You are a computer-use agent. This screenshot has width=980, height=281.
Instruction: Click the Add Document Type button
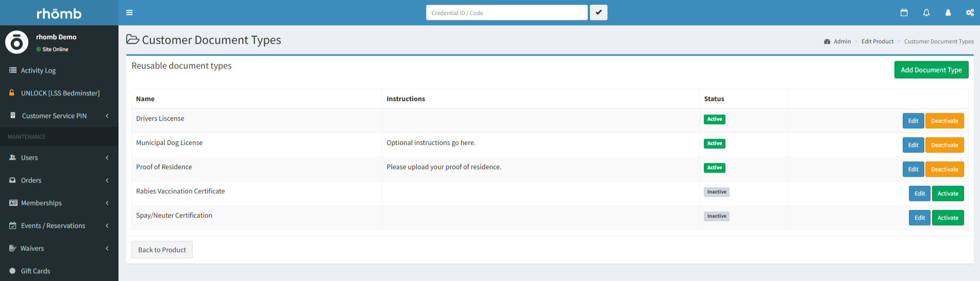click(x=931, y=70)
